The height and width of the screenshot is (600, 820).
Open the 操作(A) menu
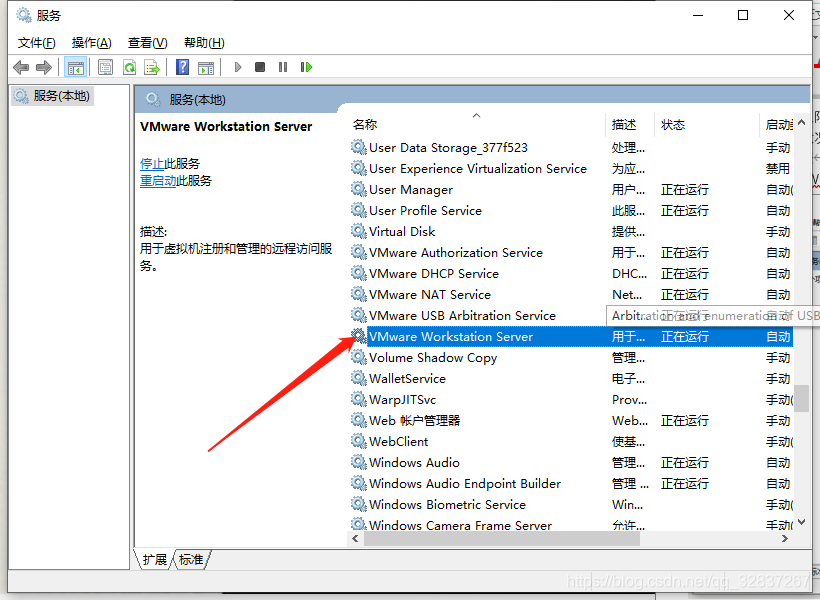[92, 43]
